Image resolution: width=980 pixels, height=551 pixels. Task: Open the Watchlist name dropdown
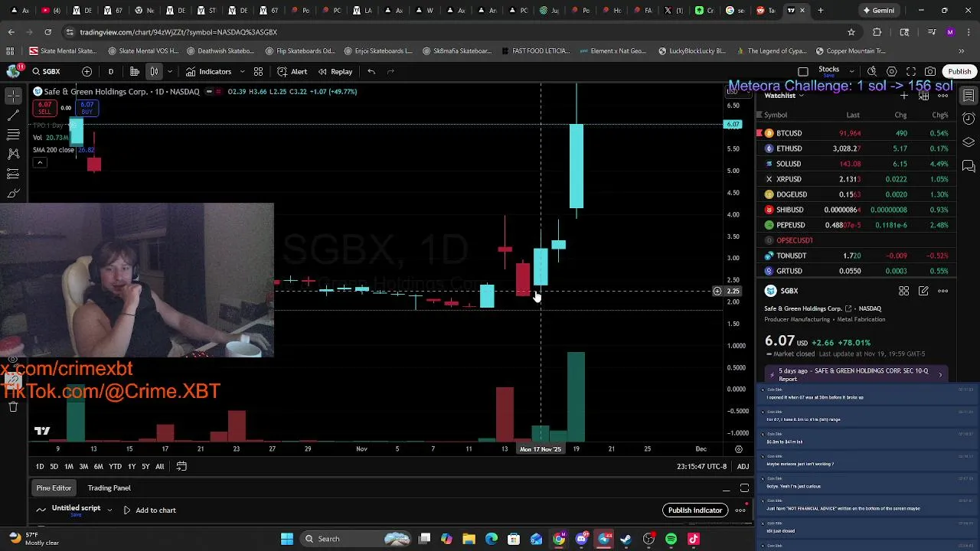(784, 96)
